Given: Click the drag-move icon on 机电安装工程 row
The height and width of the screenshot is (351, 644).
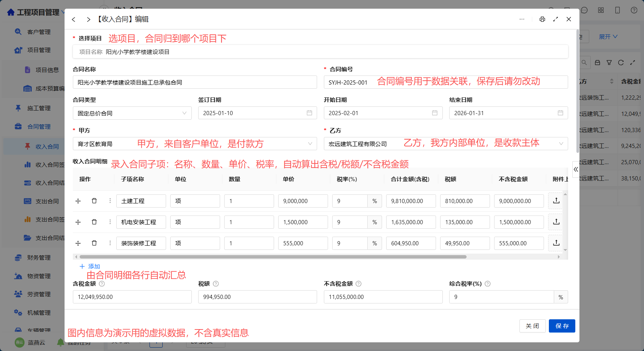Looking at the screenshot, I should (78, 222).
